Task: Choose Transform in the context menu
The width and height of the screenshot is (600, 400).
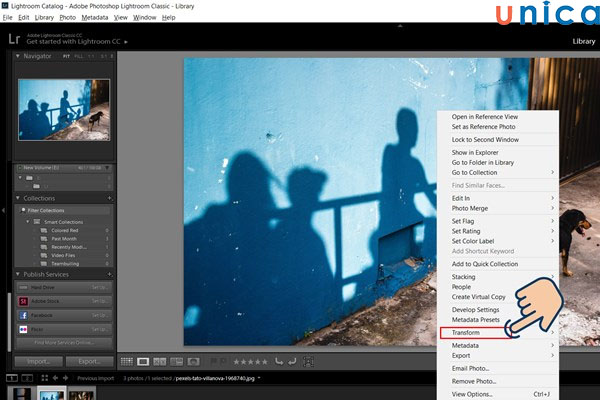Action: [466, 332]
